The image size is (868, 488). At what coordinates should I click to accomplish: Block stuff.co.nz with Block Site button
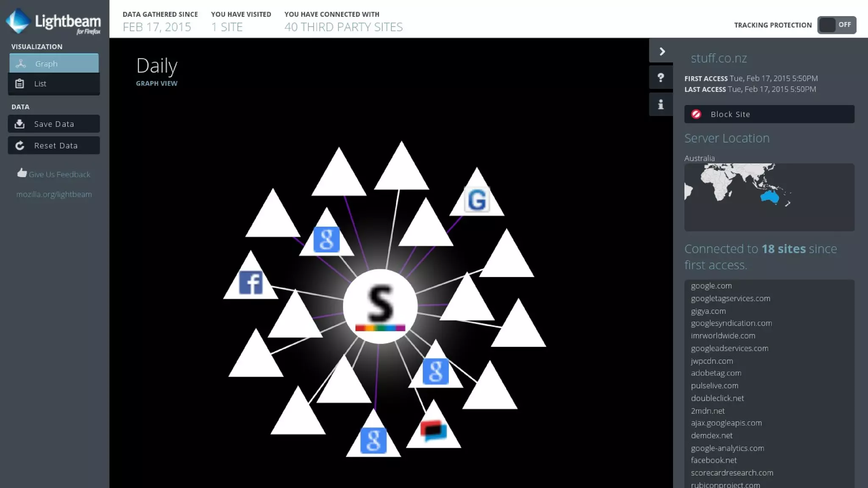coord(769,114)
